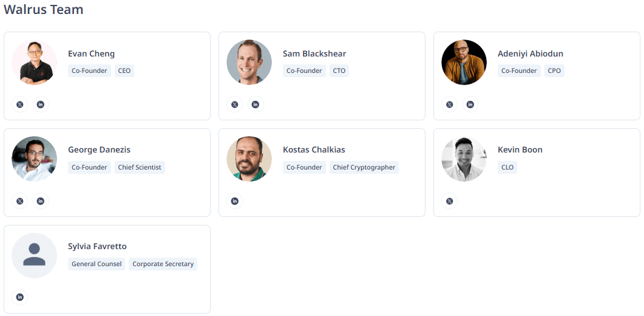This screenshot has height=316, width=644.
Task: Click Adeniyi Abiodun's X profile icon
Action: tap(450, 105)
